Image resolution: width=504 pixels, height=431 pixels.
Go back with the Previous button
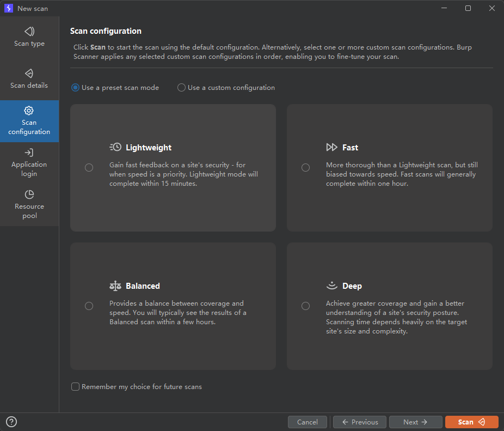360,422
